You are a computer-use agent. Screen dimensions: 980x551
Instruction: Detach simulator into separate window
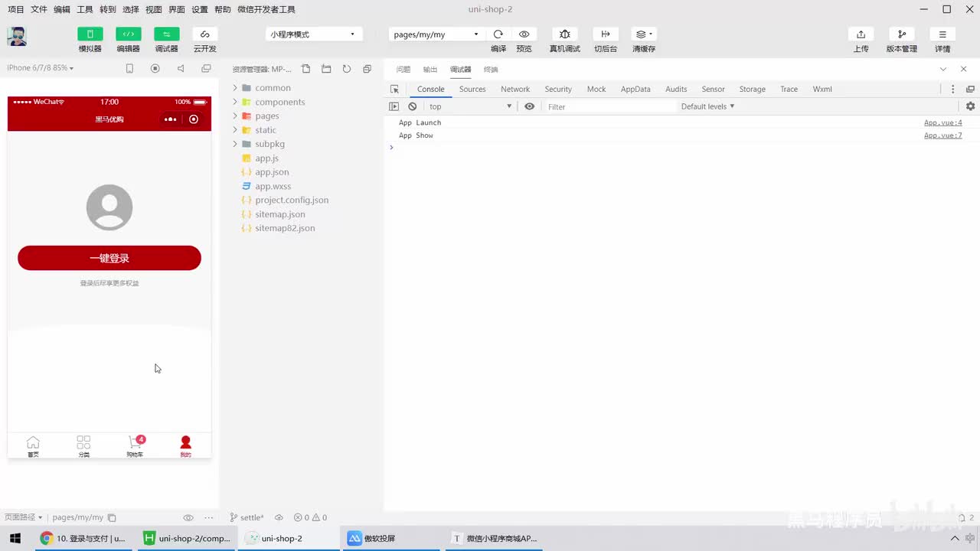pyautogui.click(x=206, y=68)
